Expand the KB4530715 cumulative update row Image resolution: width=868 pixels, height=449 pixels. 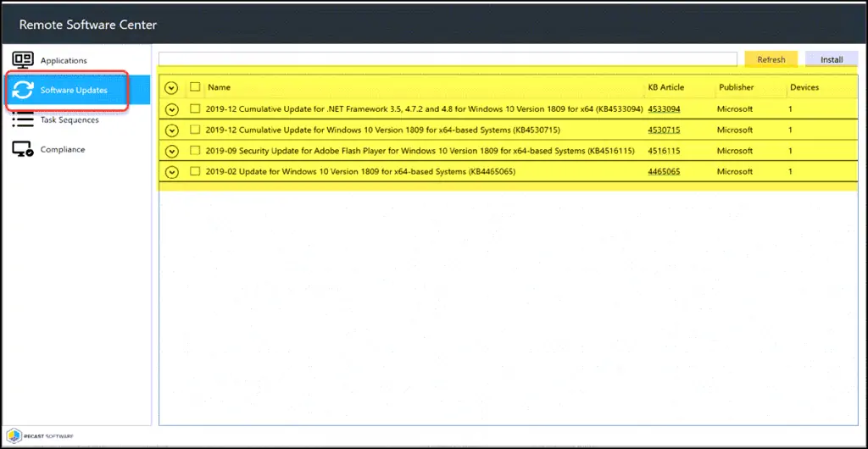point(172,130)
